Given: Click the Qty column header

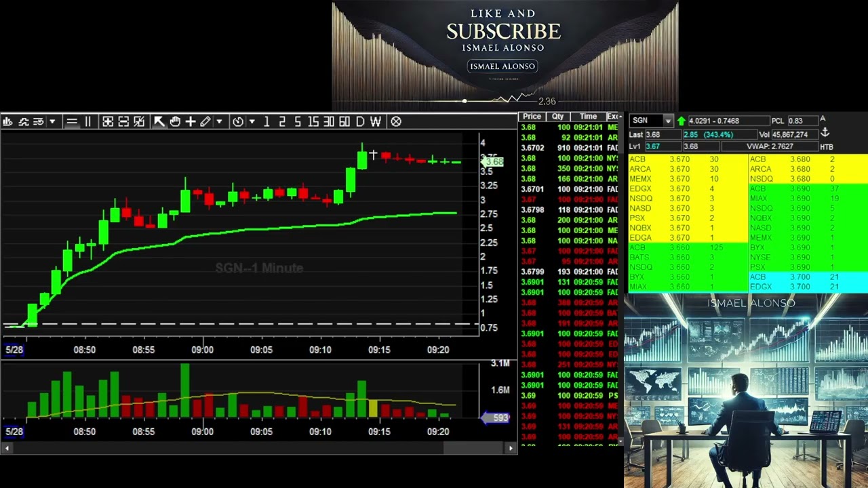Looking at the screenshot, I should pos(557,117).
